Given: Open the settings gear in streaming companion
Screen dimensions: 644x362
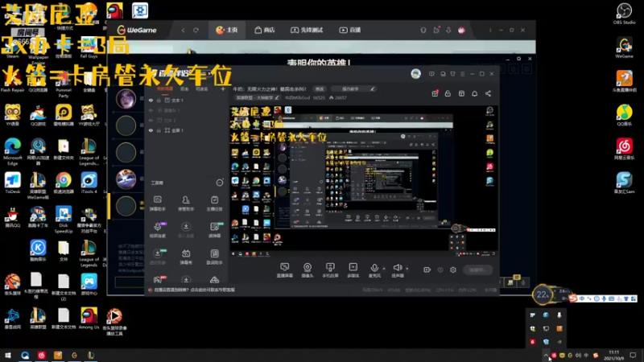Looking at the screenshot, I should pyautogui.click(x=453, y=269).
